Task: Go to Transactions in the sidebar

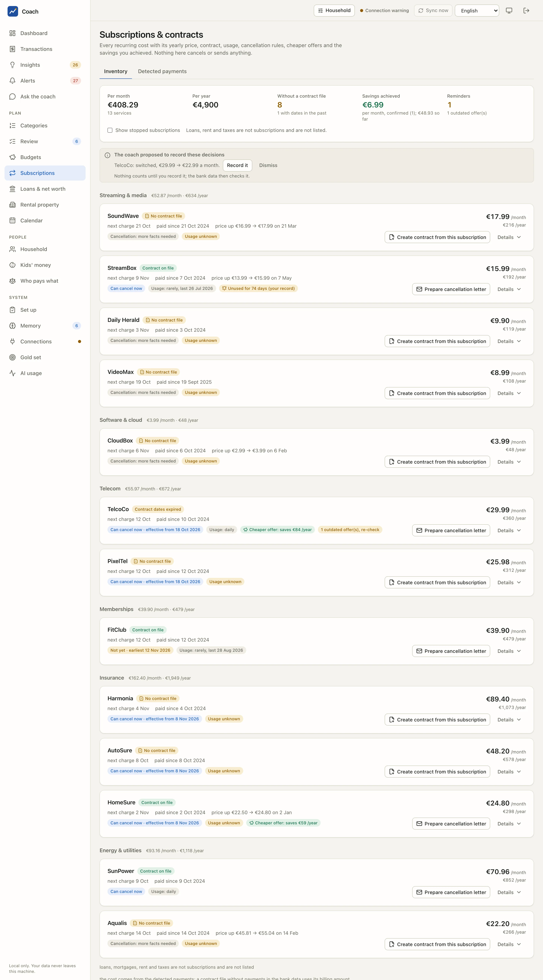Action: 45,49
